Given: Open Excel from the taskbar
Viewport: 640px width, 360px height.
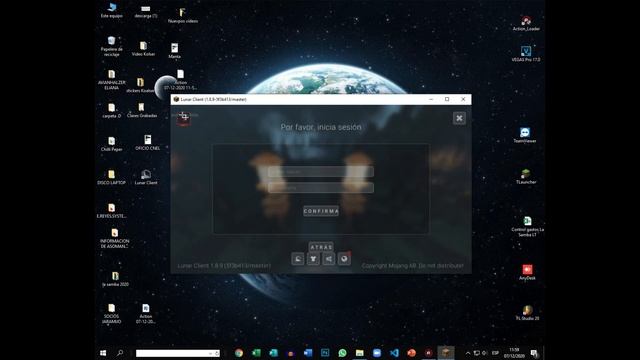Looking at the screenshot, I should point(256,353).
